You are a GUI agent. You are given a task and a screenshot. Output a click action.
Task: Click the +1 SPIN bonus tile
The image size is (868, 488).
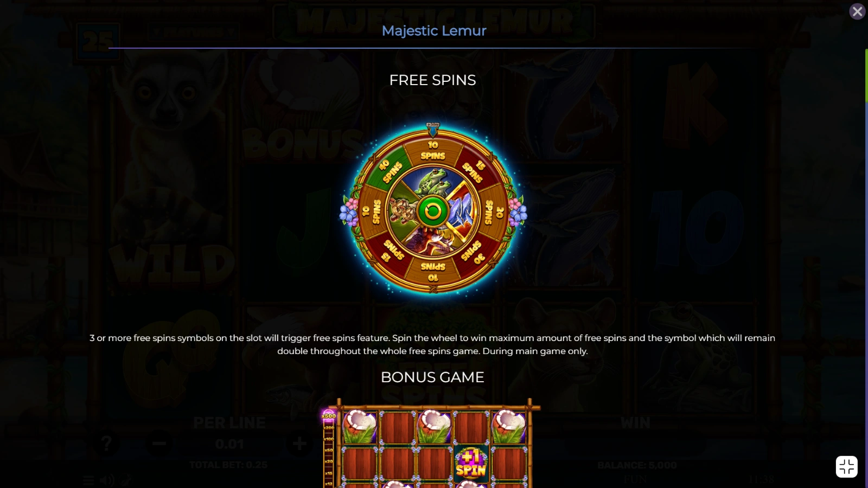tap(470, 463)
